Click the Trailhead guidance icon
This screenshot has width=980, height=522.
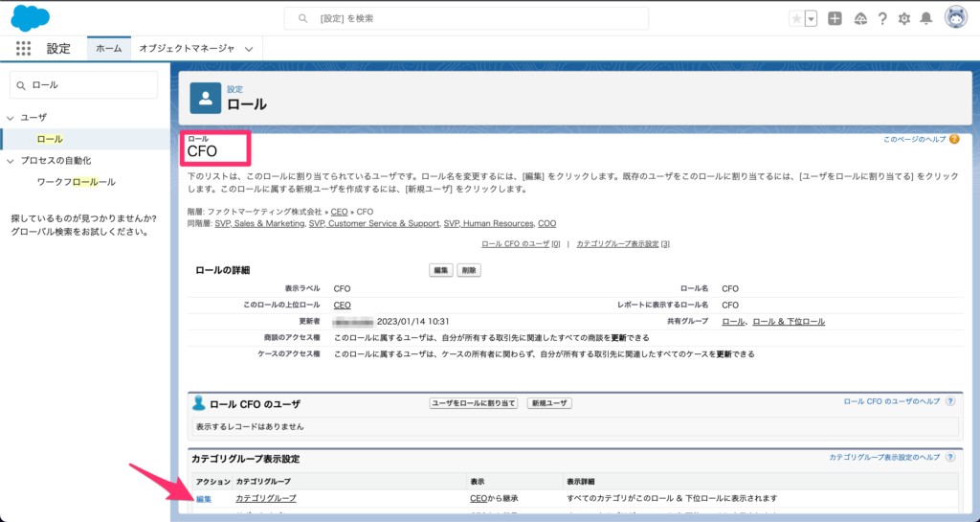(x=860, y=19)
